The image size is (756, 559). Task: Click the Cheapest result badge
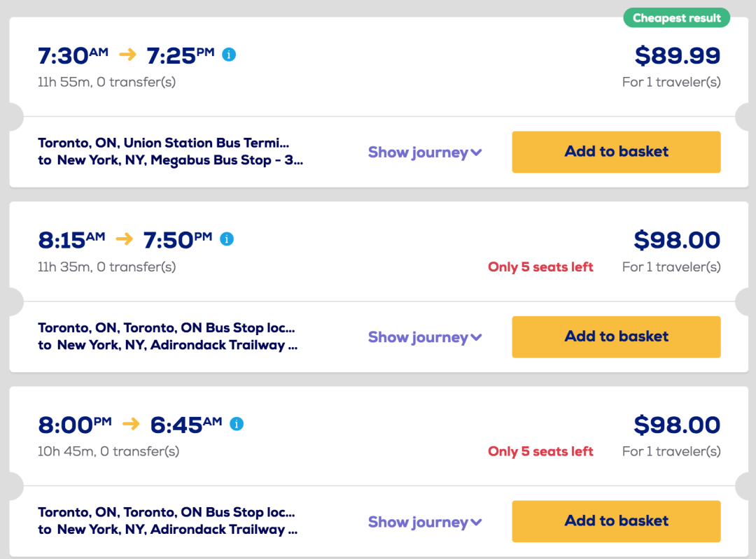click(x=676, y=17)
